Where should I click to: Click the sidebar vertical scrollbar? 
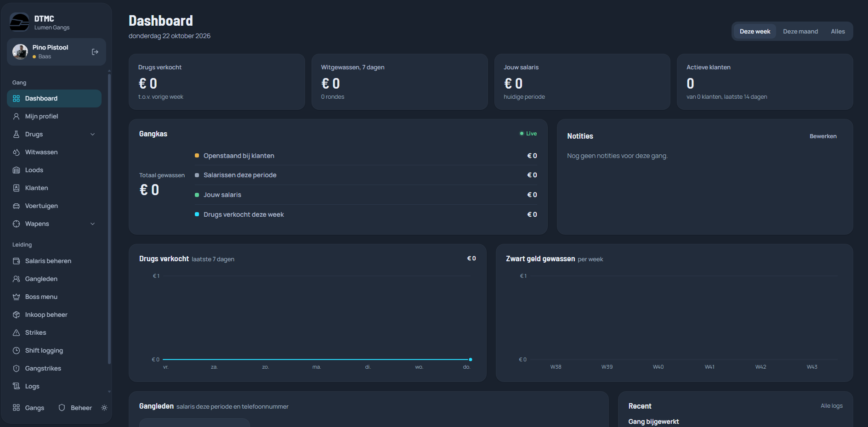[x=109, y=218]
